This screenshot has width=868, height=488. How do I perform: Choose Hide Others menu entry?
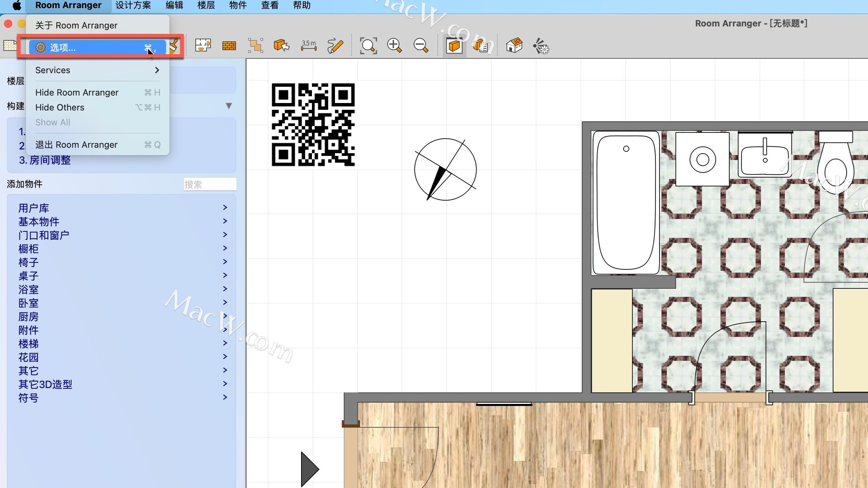[x=98, y=107]
